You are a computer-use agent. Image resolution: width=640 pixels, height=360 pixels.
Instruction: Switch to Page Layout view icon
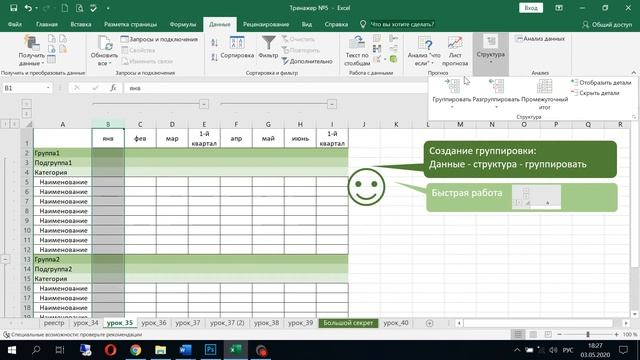533,334
